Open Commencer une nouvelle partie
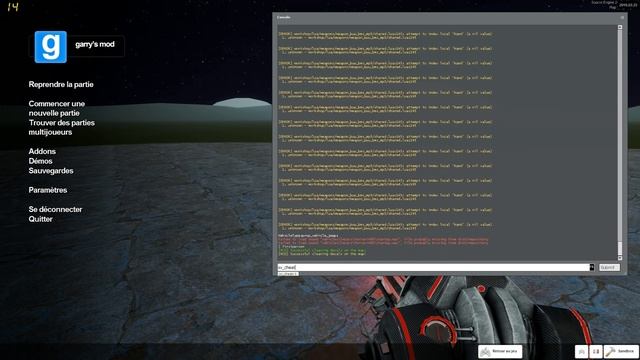 click(57, 108)
